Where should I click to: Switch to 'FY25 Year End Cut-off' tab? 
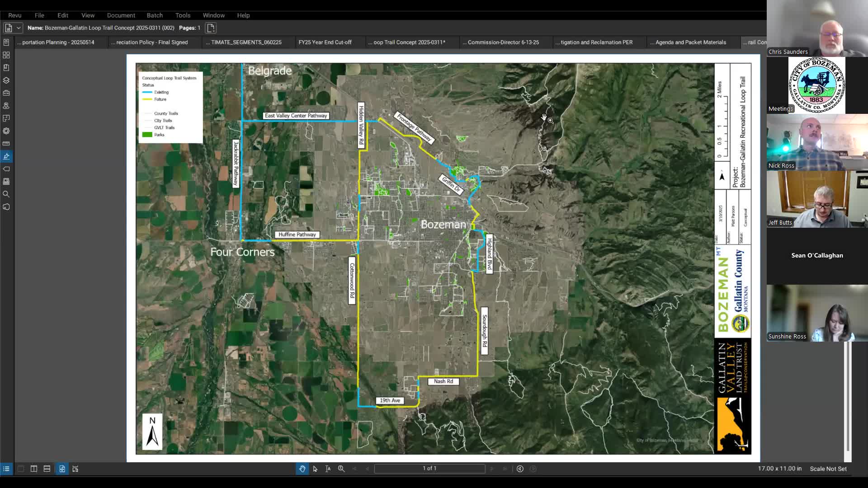pyautogui.click(x=330, y=42)
